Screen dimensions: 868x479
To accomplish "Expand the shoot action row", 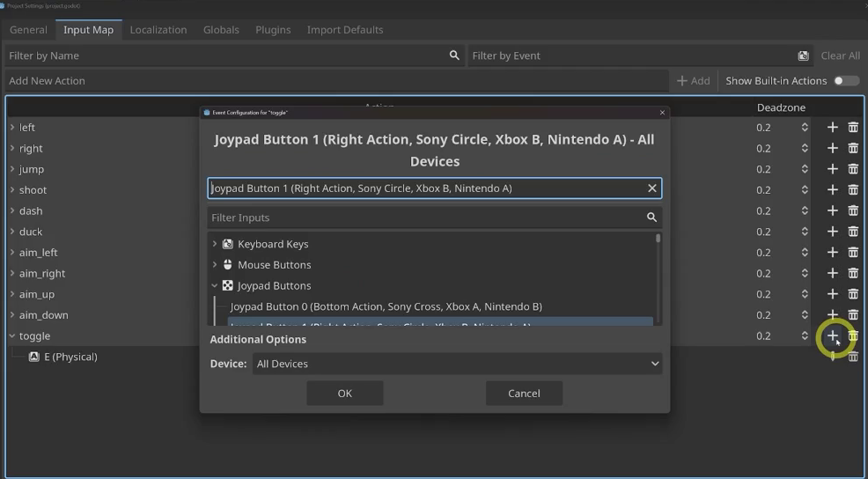I will (x=12, y=190).
